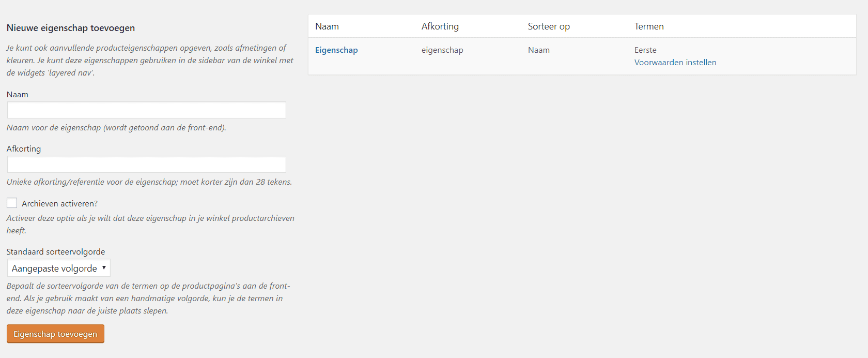Click the Eerste term text
Screen dimensions: 868x358
645,50
